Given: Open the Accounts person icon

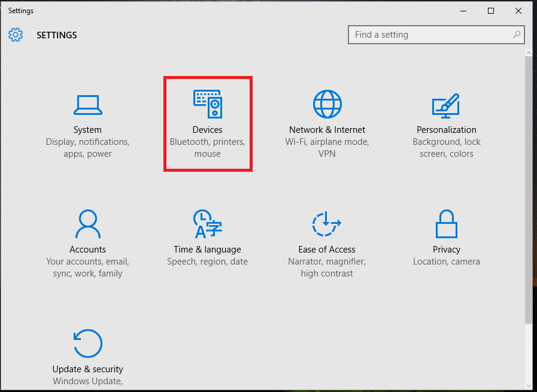Looking at the screenshot, I should tap(87, 224).
